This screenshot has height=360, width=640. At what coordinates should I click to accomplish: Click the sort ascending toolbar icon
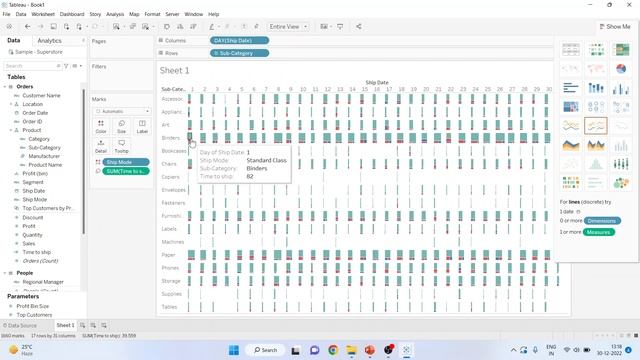point(180,27)
